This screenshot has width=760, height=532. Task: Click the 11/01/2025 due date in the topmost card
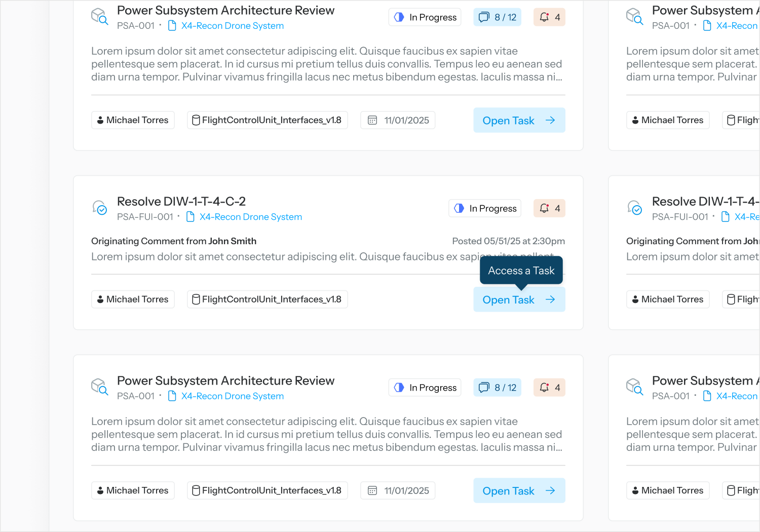pyautogui.click(x=398, y=120)
